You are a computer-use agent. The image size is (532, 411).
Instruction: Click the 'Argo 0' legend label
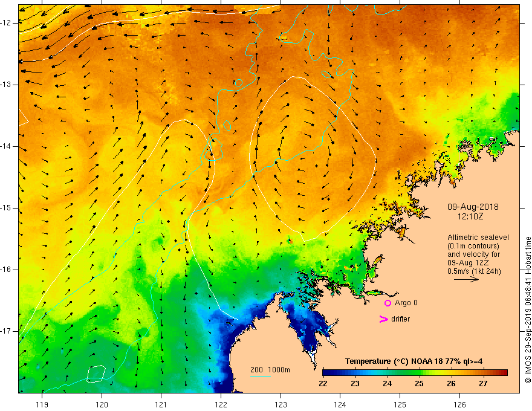click(406, 303)
